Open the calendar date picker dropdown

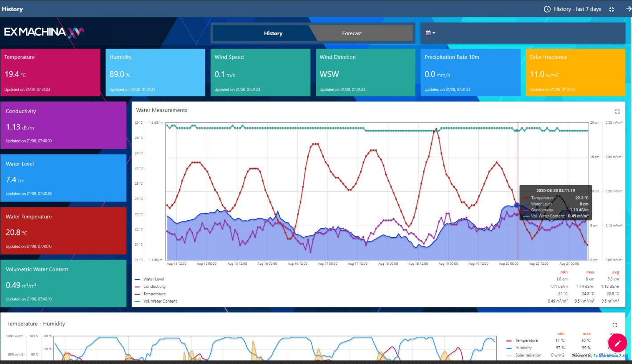coord(430,33)
